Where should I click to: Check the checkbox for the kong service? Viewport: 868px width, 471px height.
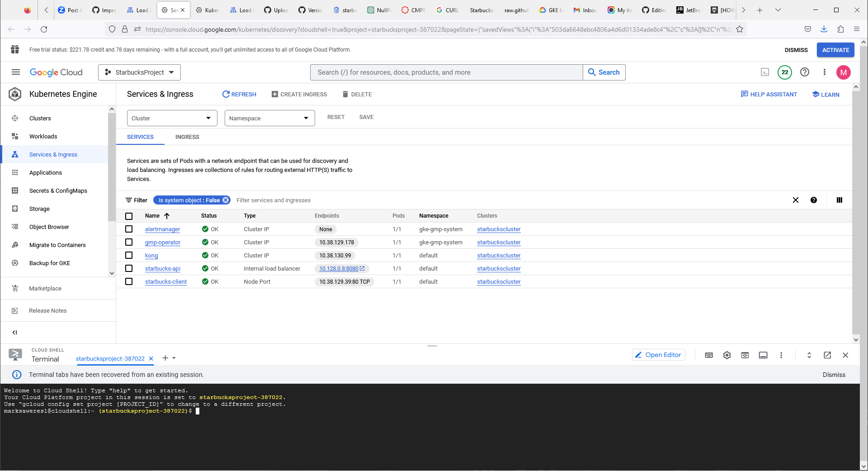click(129, 255)
